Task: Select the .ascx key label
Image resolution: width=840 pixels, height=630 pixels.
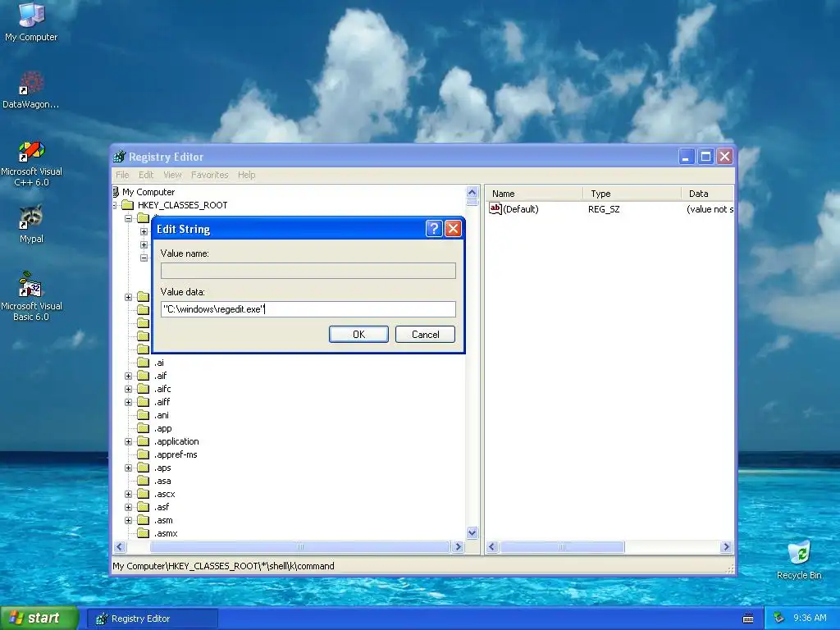Action: point(165,495)
